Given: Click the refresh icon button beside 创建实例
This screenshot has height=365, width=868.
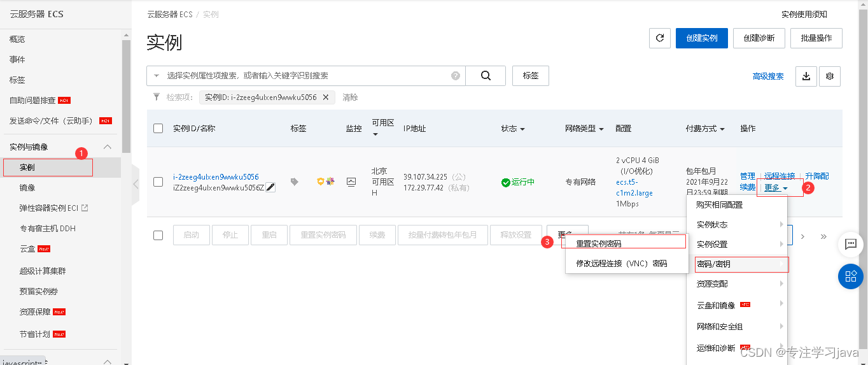Looking at the screenshot, I should click(x=660, y=38).
